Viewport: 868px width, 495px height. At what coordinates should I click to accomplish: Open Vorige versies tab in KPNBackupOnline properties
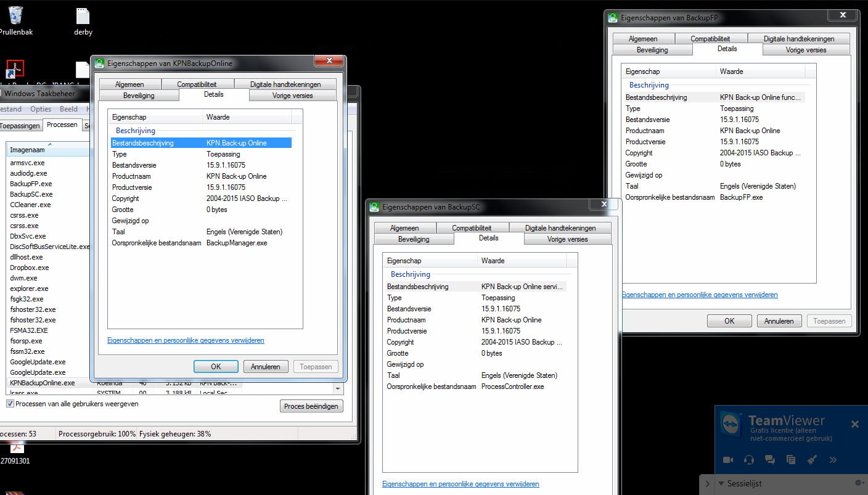(292, 96)
